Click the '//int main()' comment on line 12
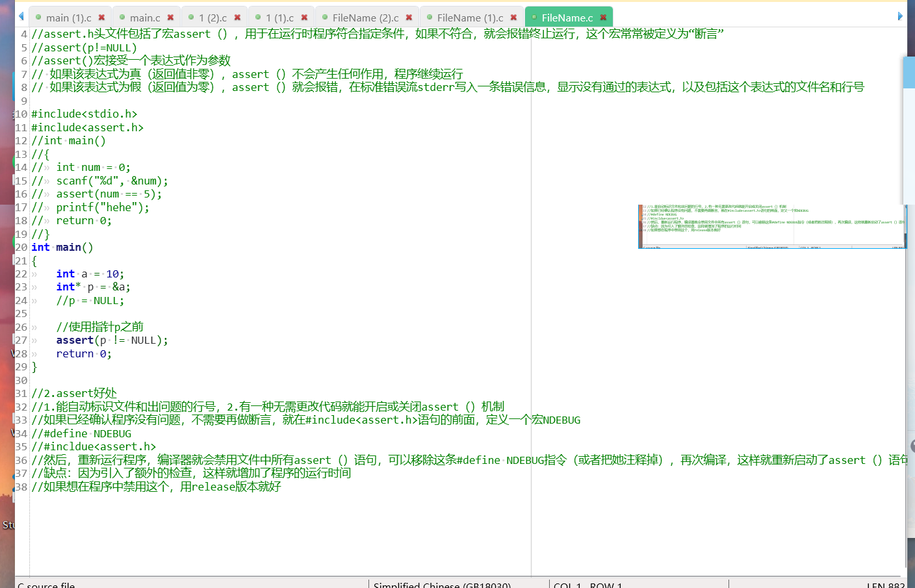 (x=68, y=140)
